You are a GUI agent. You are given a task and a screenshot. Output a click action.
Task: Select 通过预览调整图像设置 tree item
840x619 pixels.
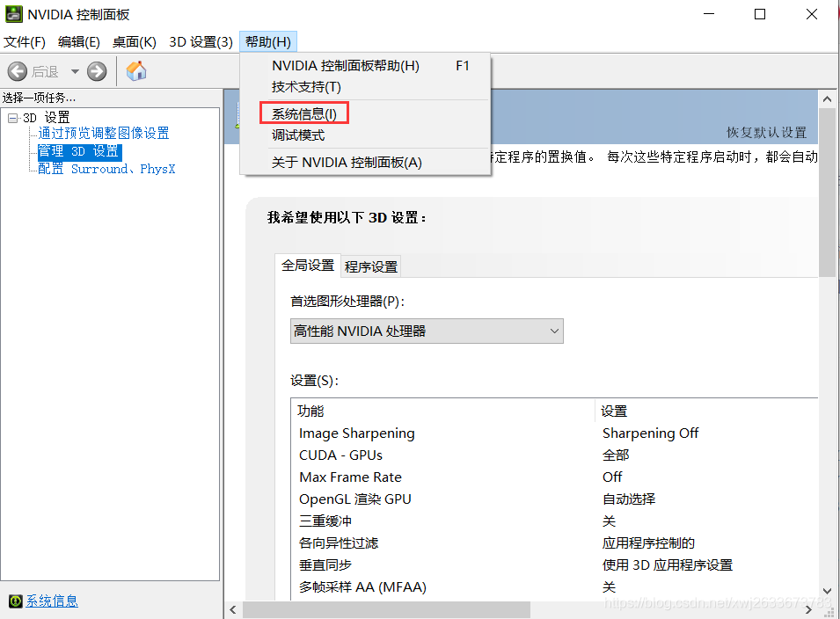(104, 134)
